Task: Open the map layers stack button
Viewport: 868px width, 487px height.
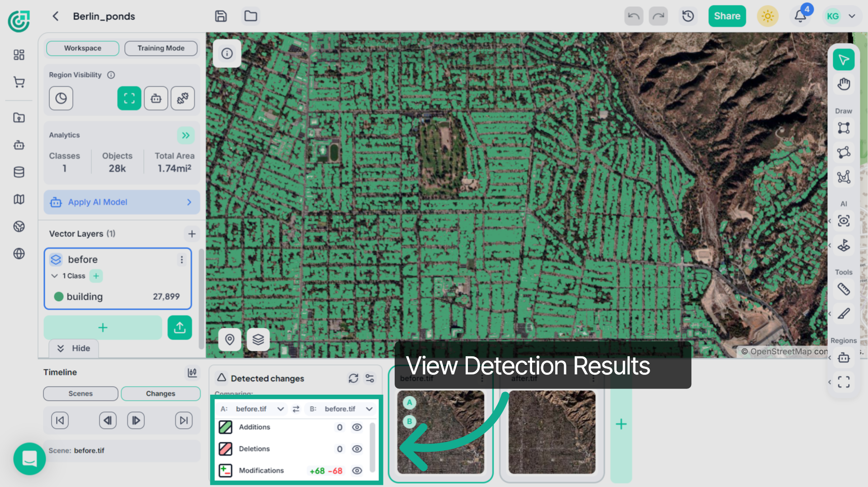Action: pos(258,339)
